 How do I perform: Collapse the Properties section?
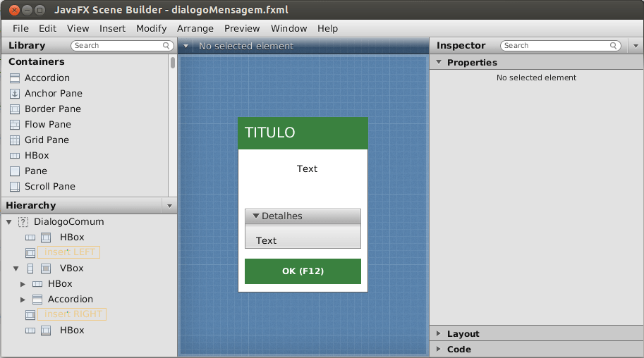[439, 62]
